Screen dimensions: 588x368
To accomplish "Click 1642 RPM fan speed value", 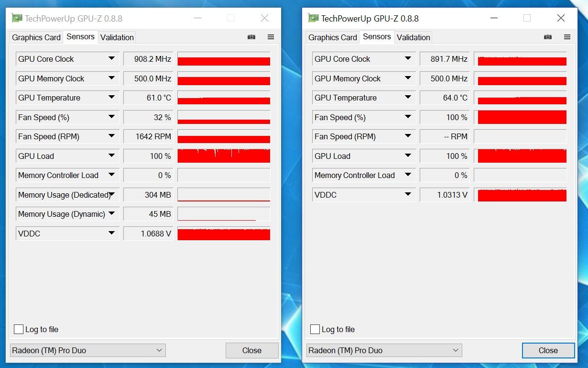I will click(x=149, y=136).
